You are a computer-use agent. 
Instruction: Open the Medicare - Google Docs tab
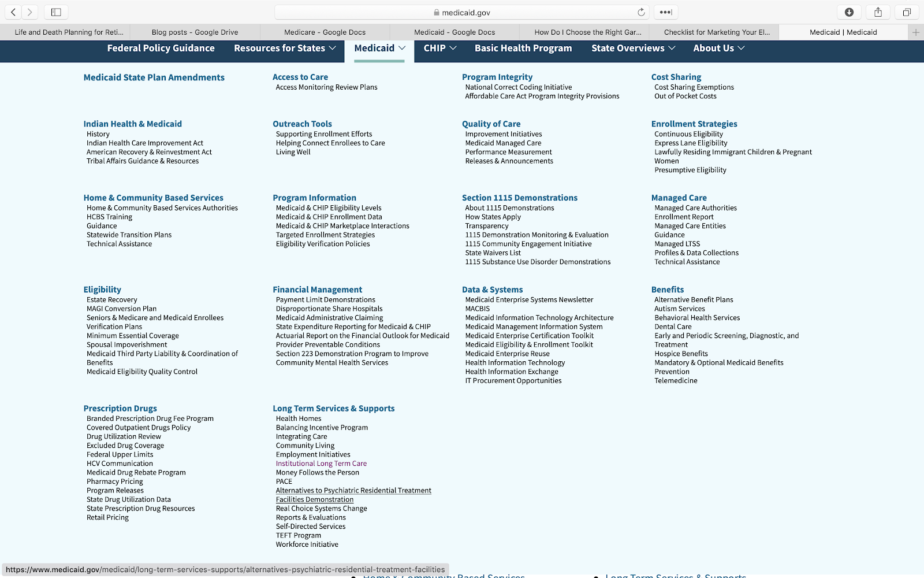pyautogui.click(x=325, y=32)
